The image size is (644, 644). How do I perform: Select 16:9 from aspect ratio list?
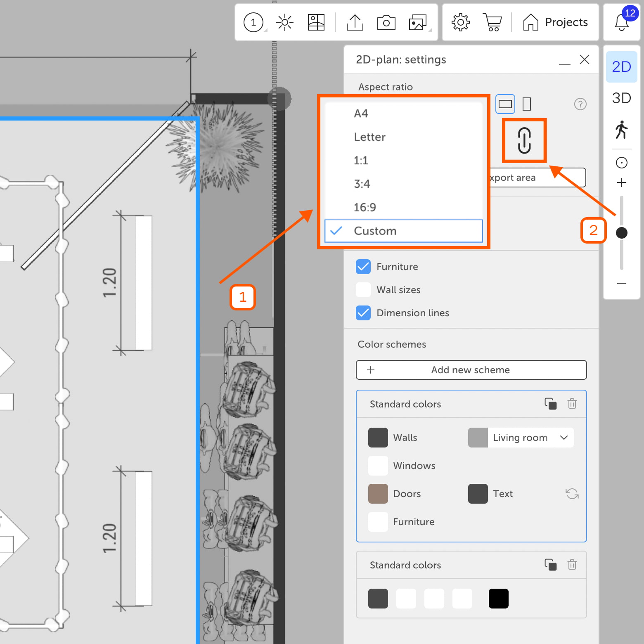365,207
